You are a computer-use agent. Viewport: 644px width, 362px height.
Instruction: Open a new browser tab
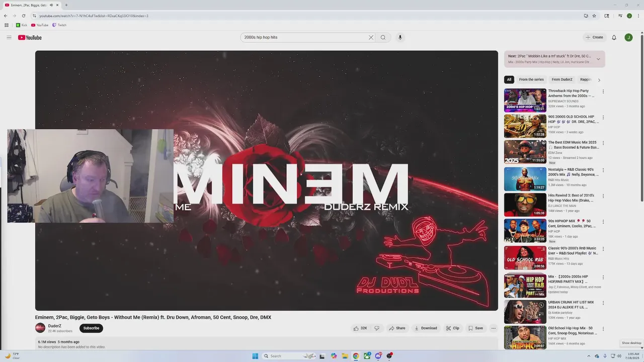coord(66,5)
